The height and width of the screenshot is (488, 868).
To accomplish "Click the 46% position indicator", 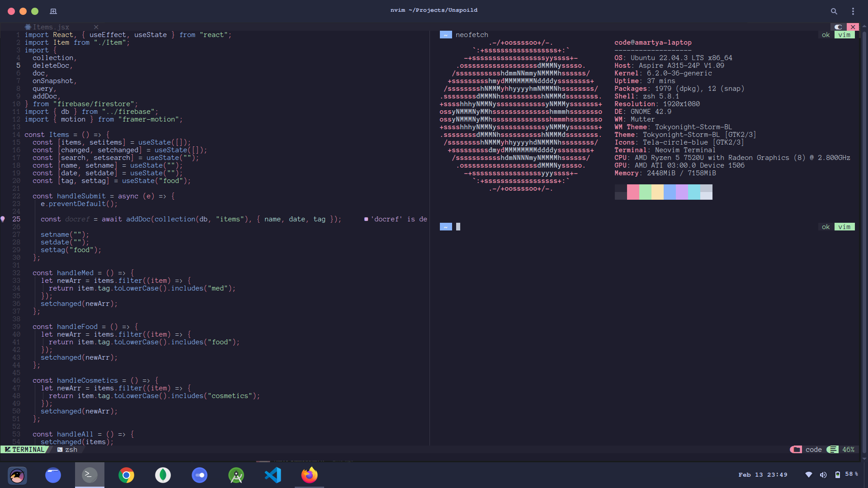I will [848, 450].
